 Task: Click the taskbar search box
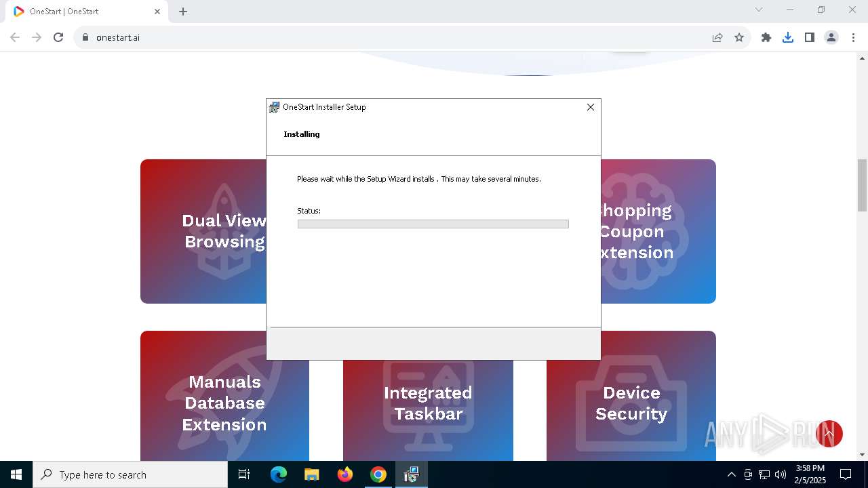point(130,474)
